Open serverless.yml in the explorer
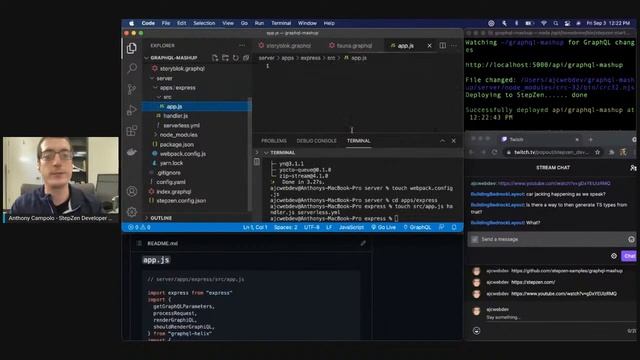This screenshot has width=640, height=360. point(181,125)
